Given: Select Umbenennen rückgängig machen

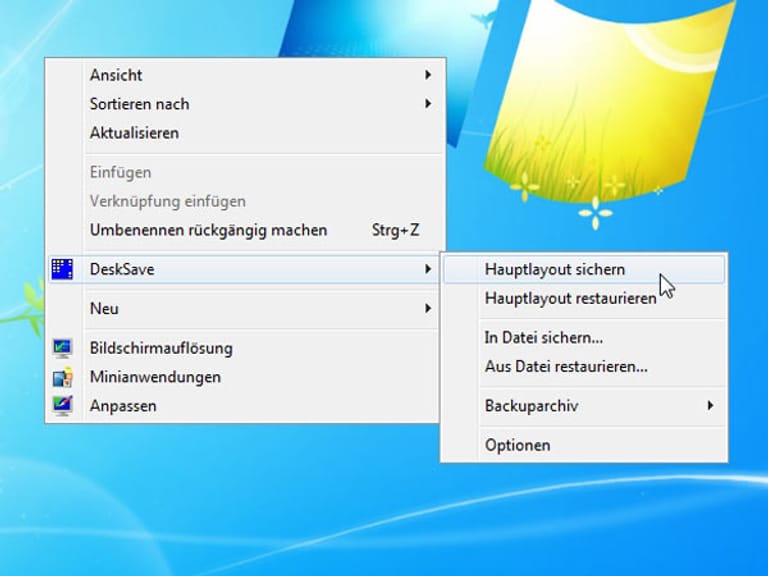Looking at the screenshot, I should 245,230.
